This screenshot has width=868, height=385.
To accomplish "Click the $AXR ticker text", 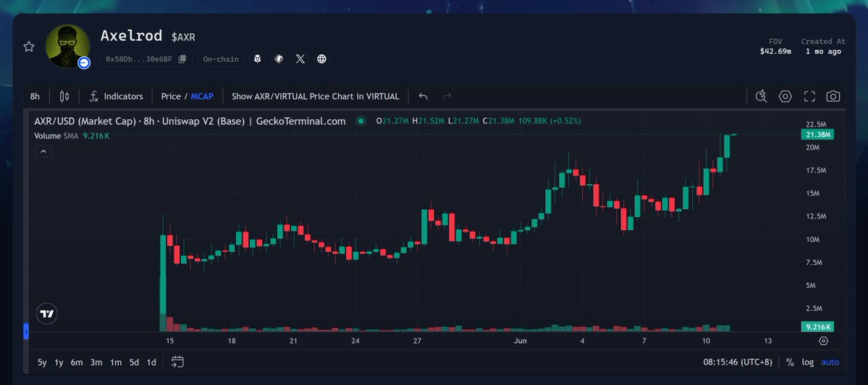I will point(183,37).
